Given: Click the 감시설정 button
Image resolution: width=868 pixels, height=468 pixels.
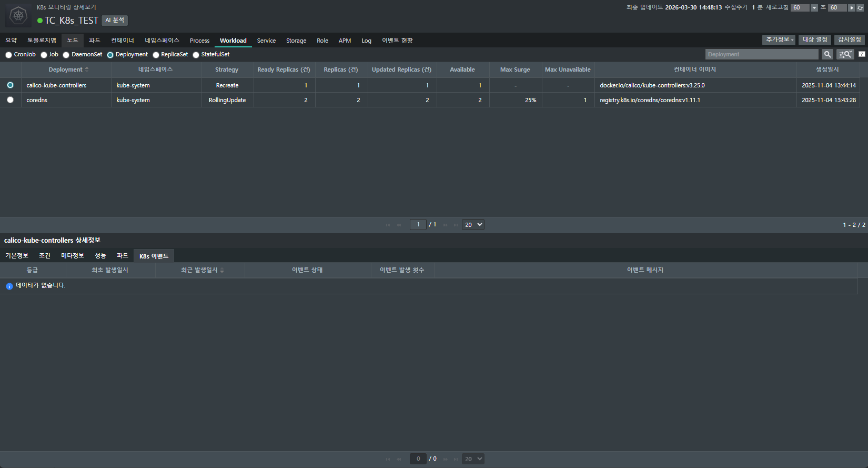Looking at the screenshot, I should point(849,40).
